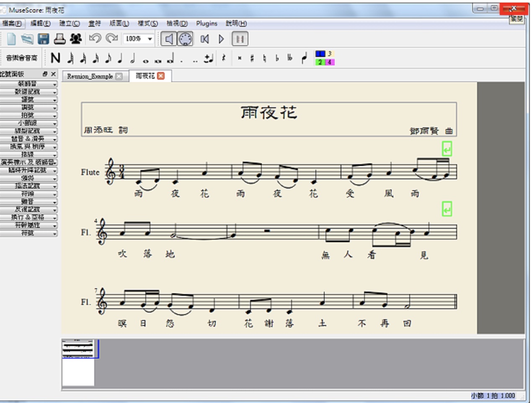Select the 16th note duration

[x=96, y=58]
